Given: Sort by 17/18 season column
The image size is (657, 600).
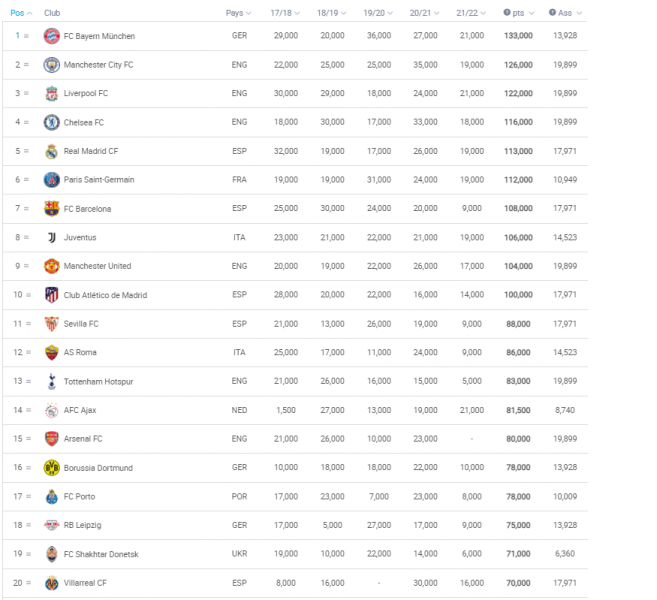Looking at the screenshot, I should (x=285, y=13).
